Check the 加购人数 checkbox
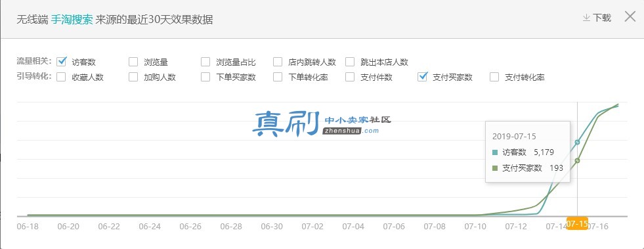644x249 pixels. [133, 77]
